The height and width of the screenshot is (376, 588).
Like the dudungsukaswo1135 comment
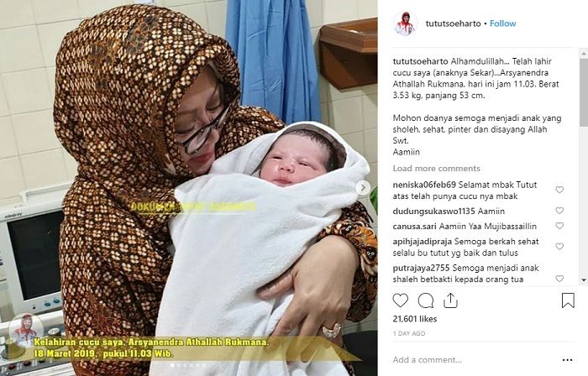coord(559,211)
